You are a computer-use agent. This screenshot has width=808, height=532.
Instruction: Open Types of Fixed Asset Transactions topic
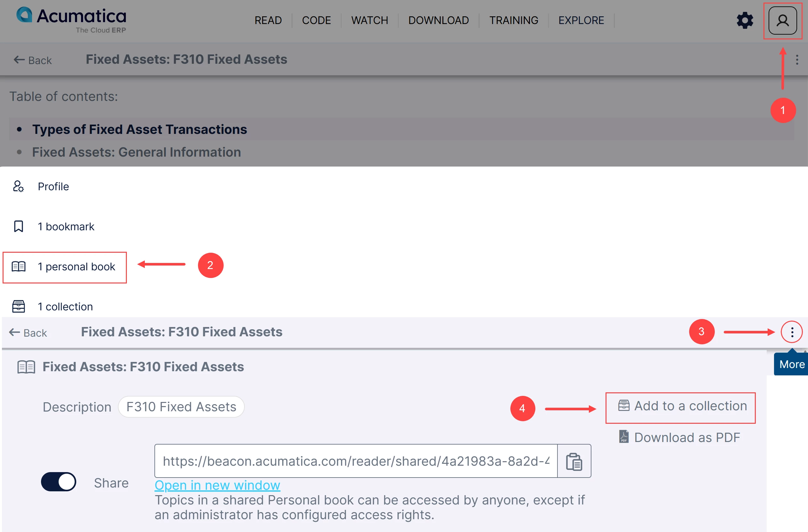point(140,129)
